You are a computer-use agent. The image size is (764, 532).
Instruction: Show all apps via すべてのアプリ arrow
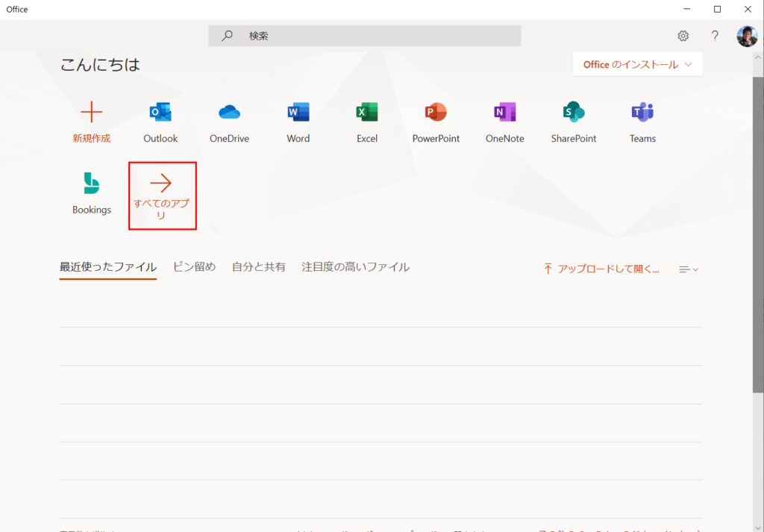161,184
